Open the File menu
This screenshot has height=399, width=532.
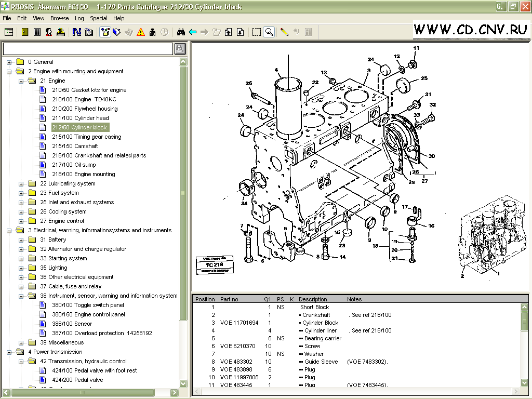click(7, 18)
